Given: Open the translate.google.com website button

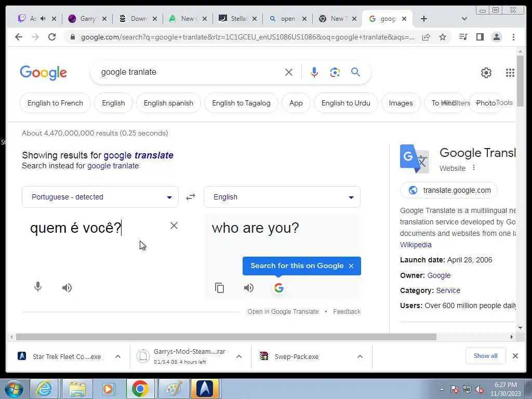Looking at the screenshot, I should point(449,190).
